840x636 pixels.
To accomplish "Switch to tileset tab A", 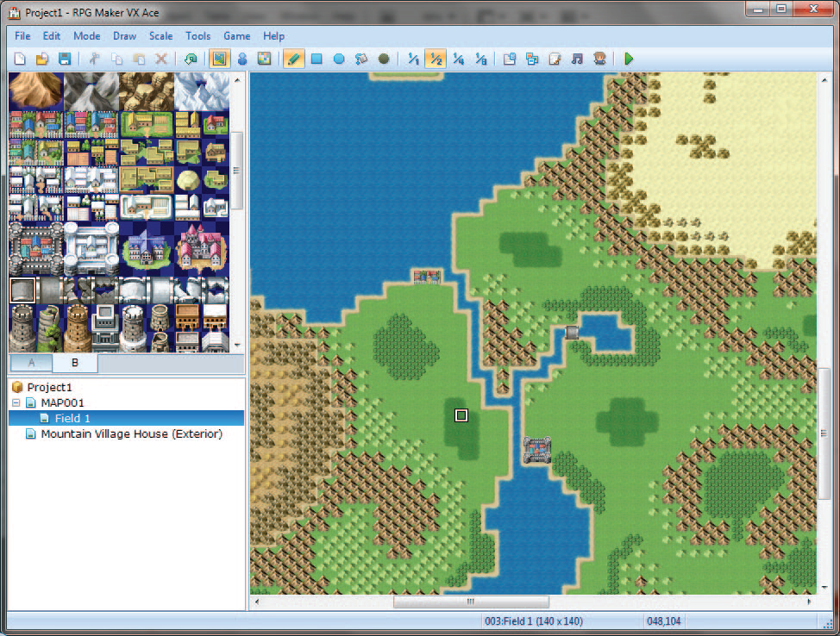I will pyautogui.click(x=31, y=363).
